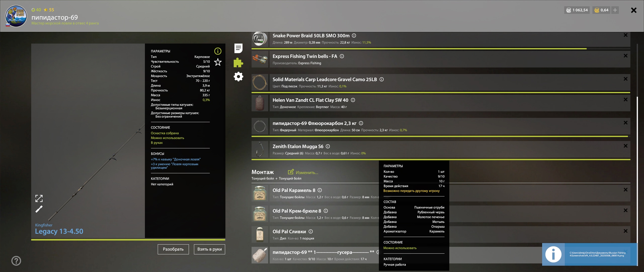Remove Old Pal Крем-брюле 8 bait
644x272 pixels.
pyautogui.click(x=626, y=210)
